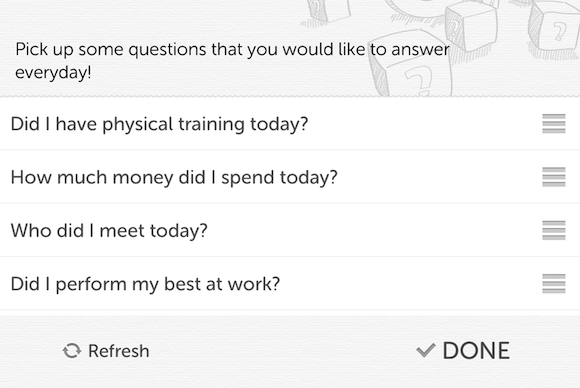Image resolution: width=580 pixels, height=388 pixels.
Task: Tap the Refresh label text
Action: (118, 351)
